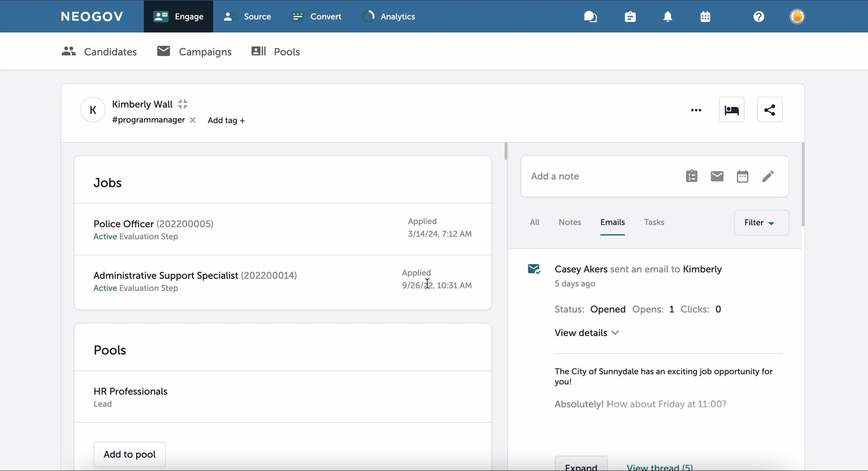Open the three-dot more options menu
Viewport: 868px width, 471px height.
(x=696, y=110)
